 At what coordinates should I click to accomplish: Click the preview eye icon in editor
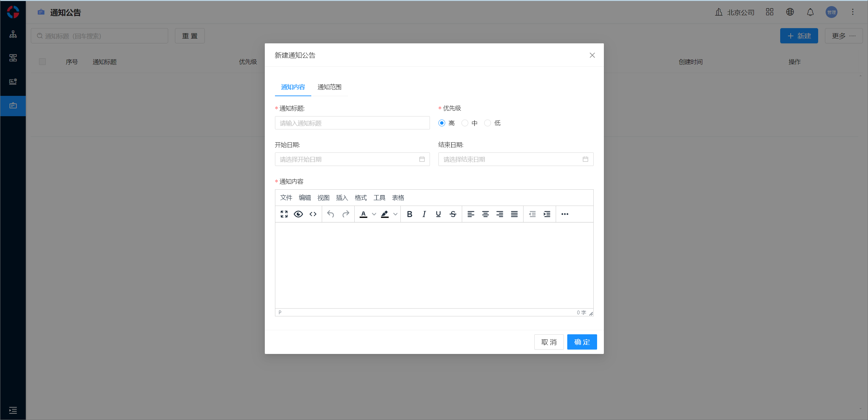pos(298,214)
